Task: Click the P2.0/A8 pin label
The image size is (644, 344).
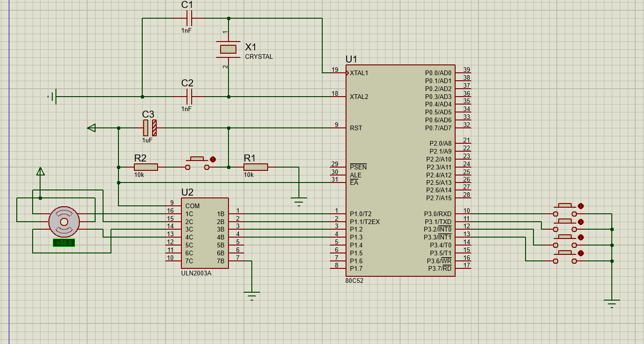Action: point(441,143)
